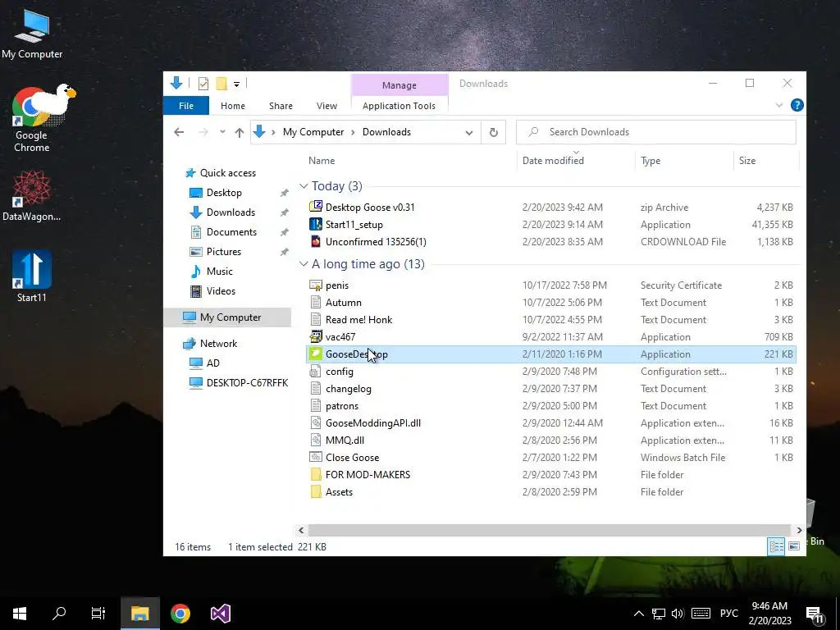Switch to Large icons view layout
The image size is (840, 630).
[x=794, y=546]
